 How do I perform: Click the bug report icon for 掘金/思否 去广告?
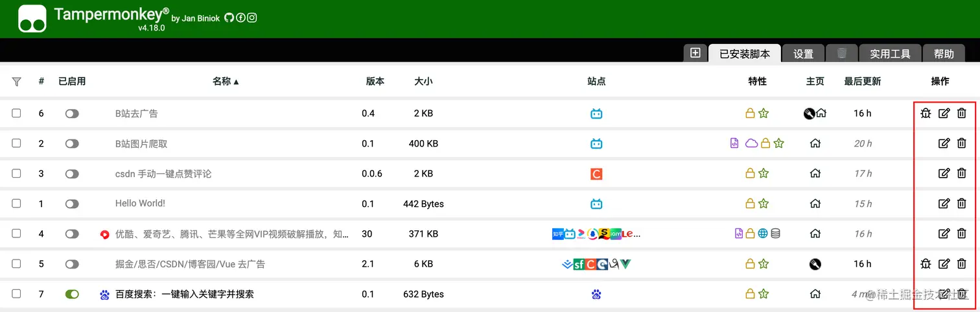926,264
